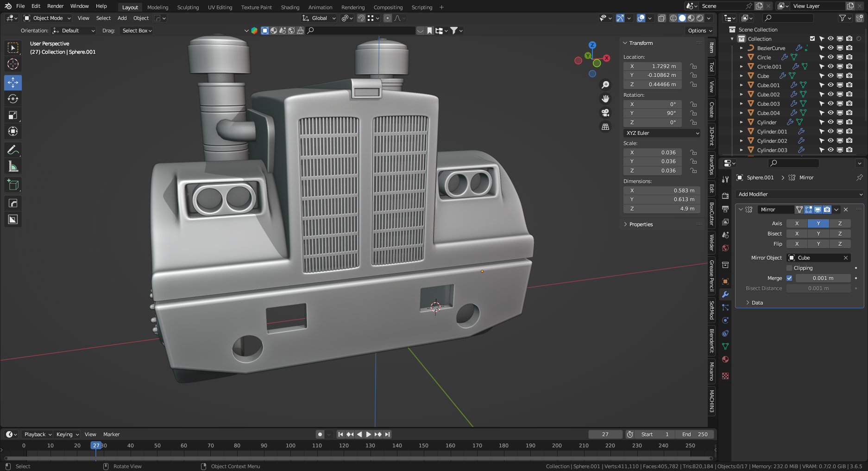The width and height of the screenshot is (868, 471).
Task: Switch to UV Editing workspace tab
Action: tap(220, 7)
